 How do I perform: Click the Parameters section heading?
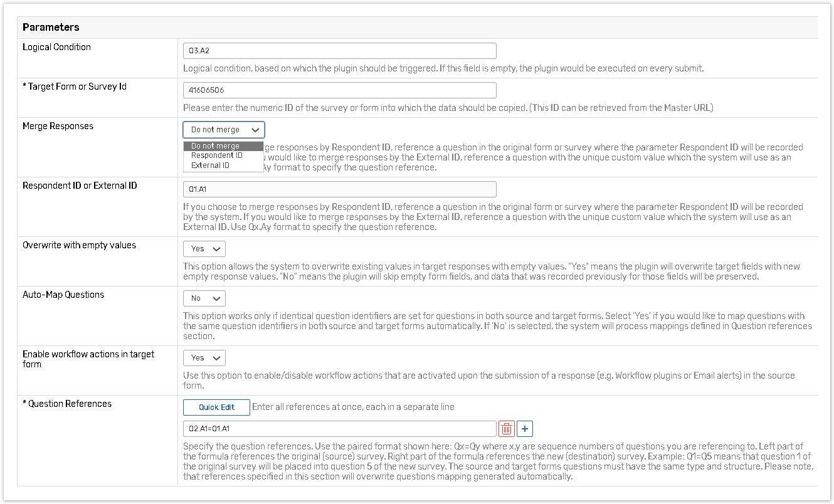[x=51, y=28]
